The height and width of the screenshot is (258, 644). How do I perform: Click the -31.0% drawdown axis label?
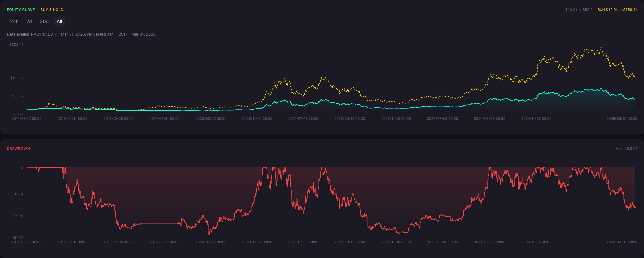pyautogui.click(x=18, y=194)
